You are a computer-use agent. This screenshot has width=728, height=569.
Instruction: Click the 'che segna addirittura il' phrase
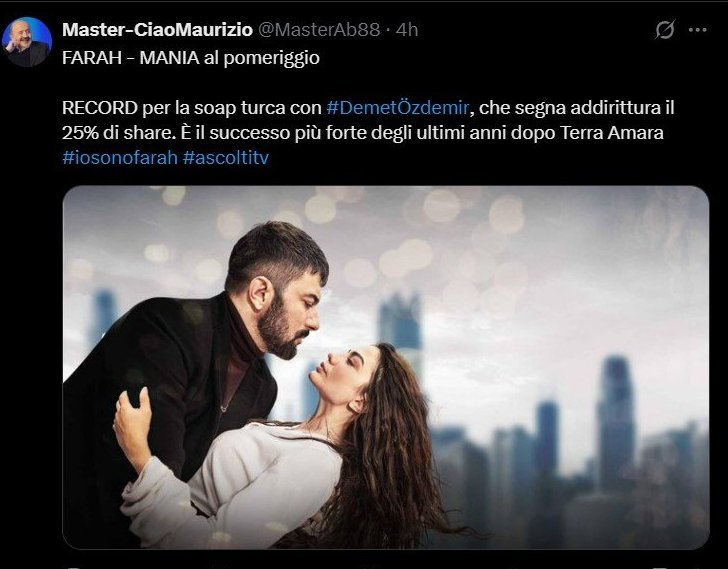pyautogui.click(x=577, y=108)
